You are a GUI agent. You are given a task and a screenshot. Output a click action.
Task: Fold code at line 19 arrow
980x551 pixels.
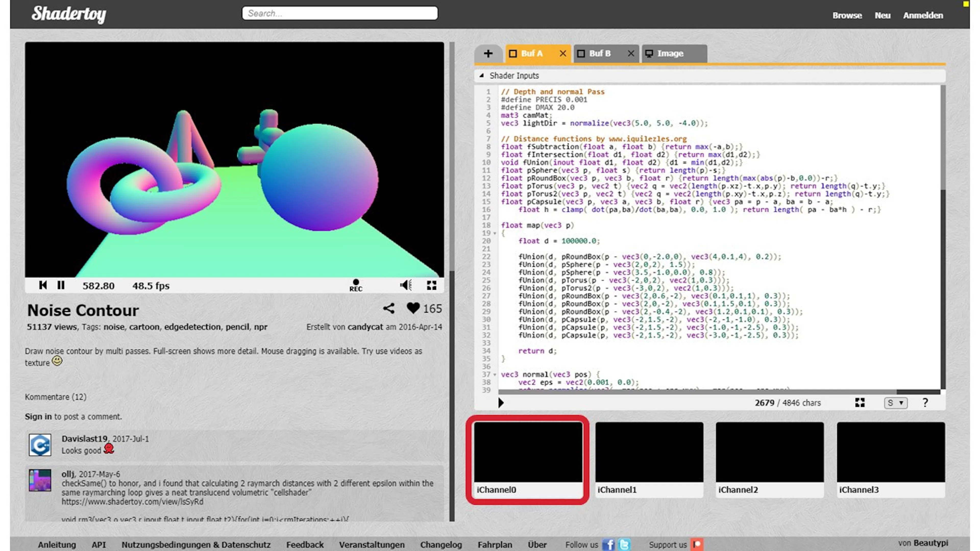tap(495, 233)
